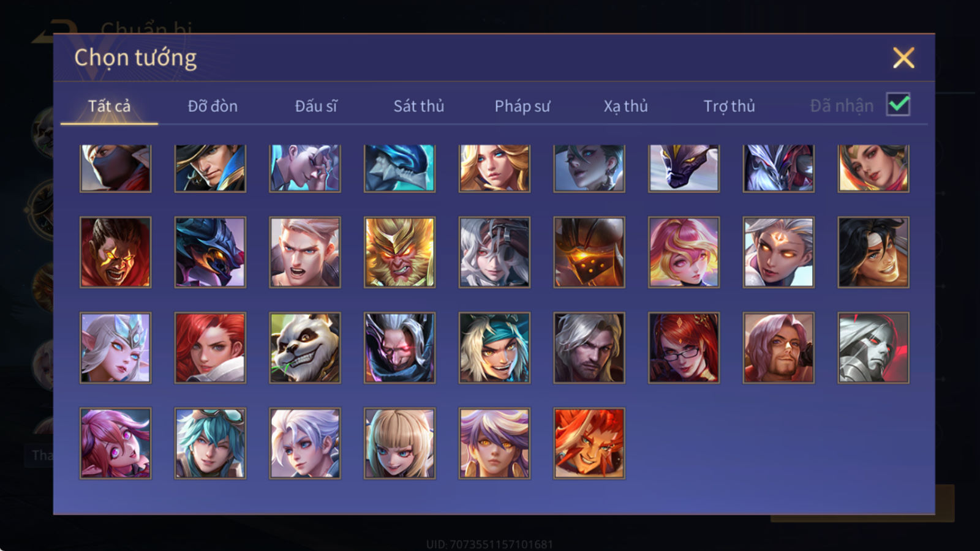The width and height of the screenshot is (980, 551).
Task: Pick the teal-haired hero with goggles
Action: point(210,443)
